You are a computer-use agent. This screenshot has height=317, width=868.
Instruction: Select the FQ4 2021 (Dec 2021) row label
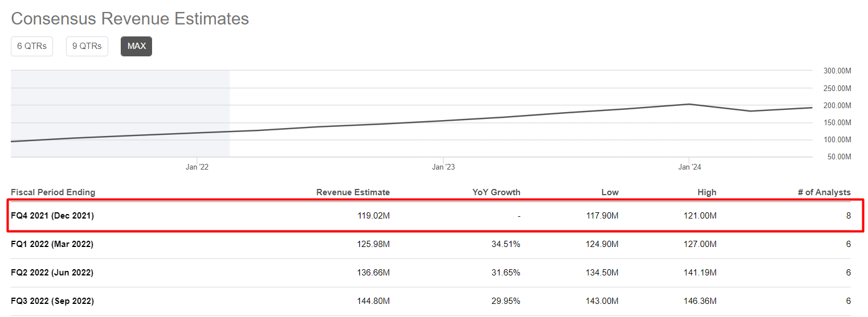(x=52, y=216)
